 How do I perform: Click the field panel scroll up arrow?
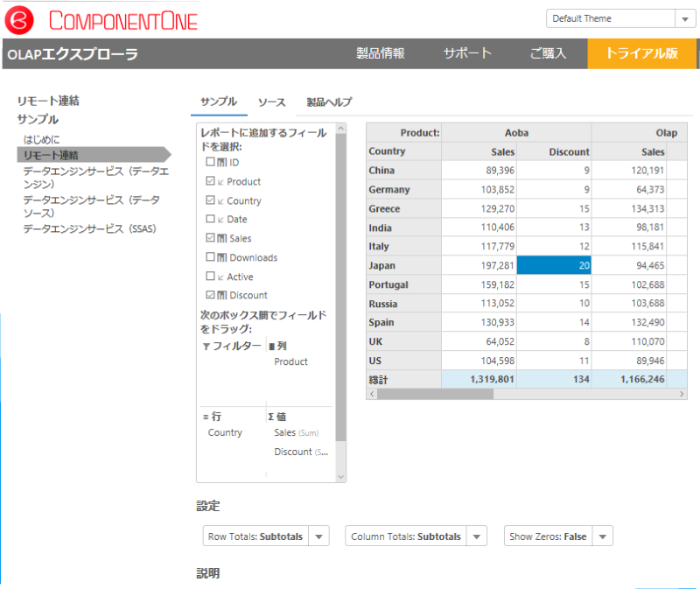(x=340, y=129)
